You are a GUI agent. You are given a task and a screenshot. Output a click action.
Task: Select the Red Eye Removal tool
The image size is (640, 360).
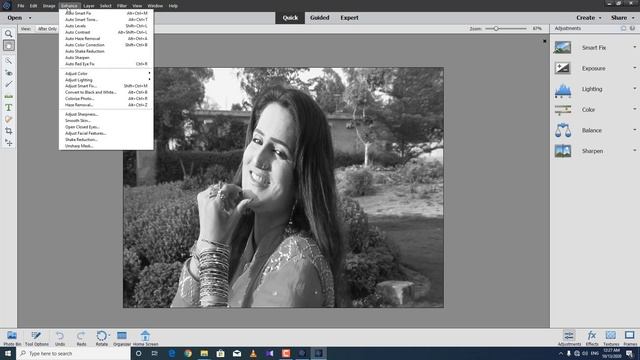[9, 73]
